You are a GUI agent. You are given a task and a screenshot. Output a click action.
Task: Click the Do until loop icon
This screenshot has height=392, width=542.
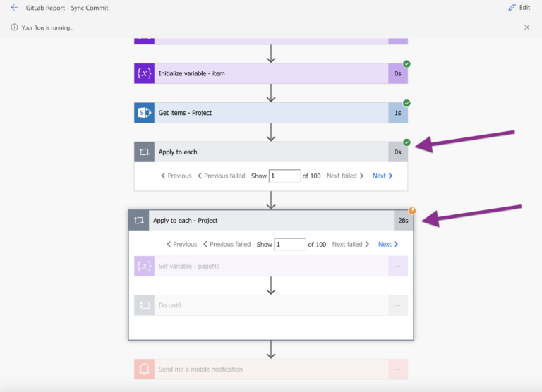[x=144, y=305]
